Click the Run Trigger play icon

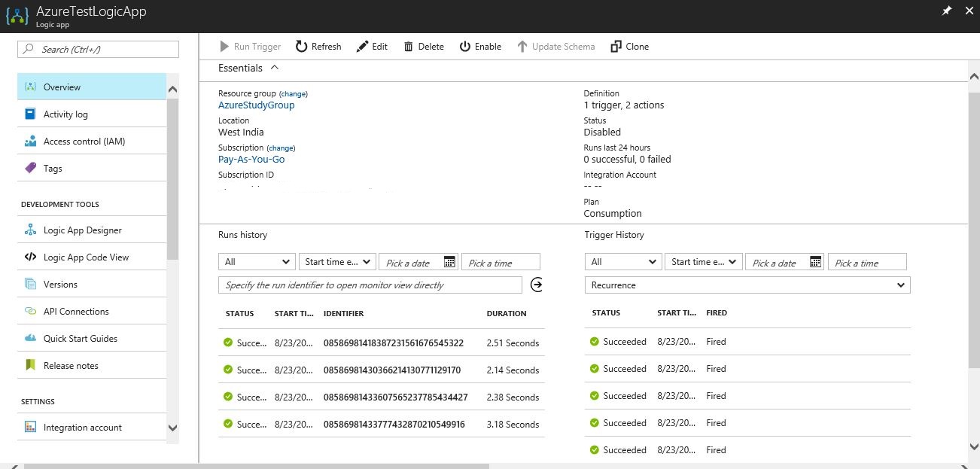pyautogui.click(x=224, y=47)
